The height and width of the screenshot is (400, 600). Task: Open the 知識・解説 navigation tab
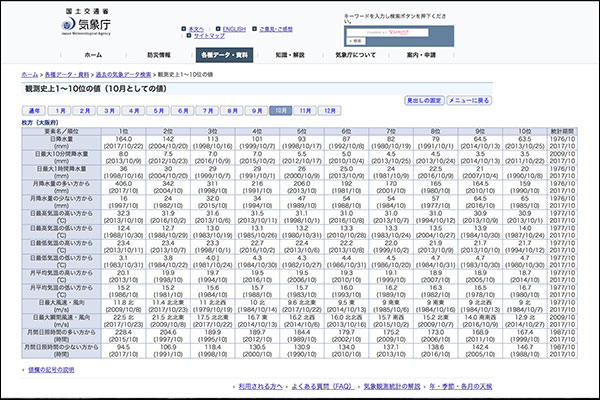pos(289,55)
